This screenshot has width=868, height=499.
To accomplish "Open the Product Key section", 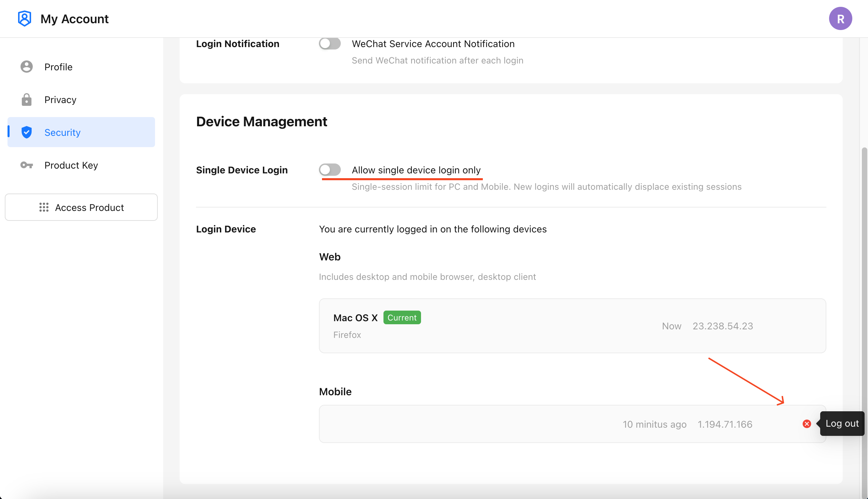I will pyautogui.click(x=81, y=165).
